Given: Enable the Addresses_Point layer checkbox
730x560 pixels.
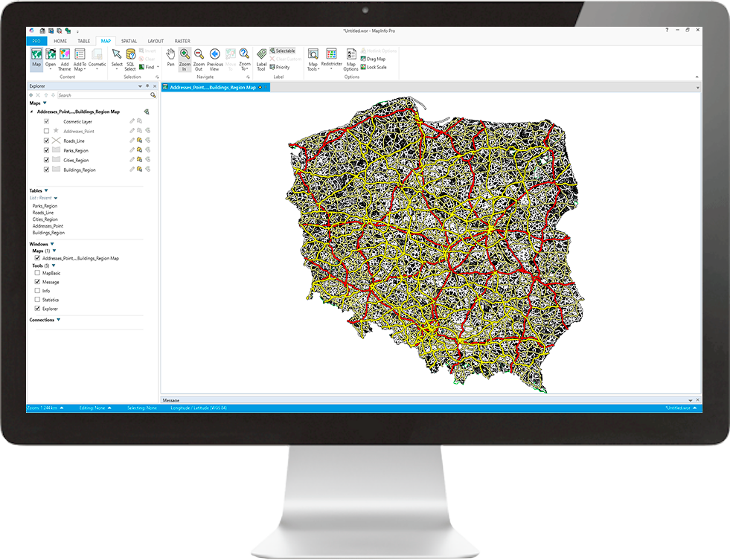Looking at the screenshot, I should click(47, 131).
